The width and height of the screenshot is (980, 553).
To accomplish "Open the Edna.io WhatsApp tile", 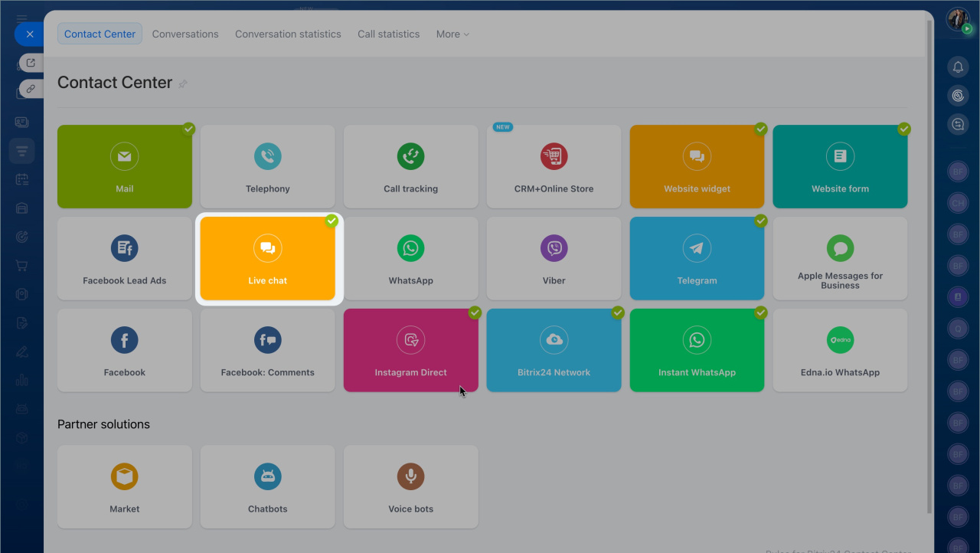I will [x=841, y=351].
